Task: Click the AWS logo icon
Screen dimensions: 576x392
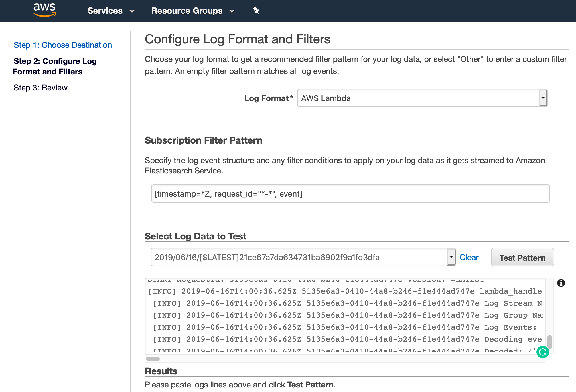Action: pyautogui.click(x=44, y=10)
